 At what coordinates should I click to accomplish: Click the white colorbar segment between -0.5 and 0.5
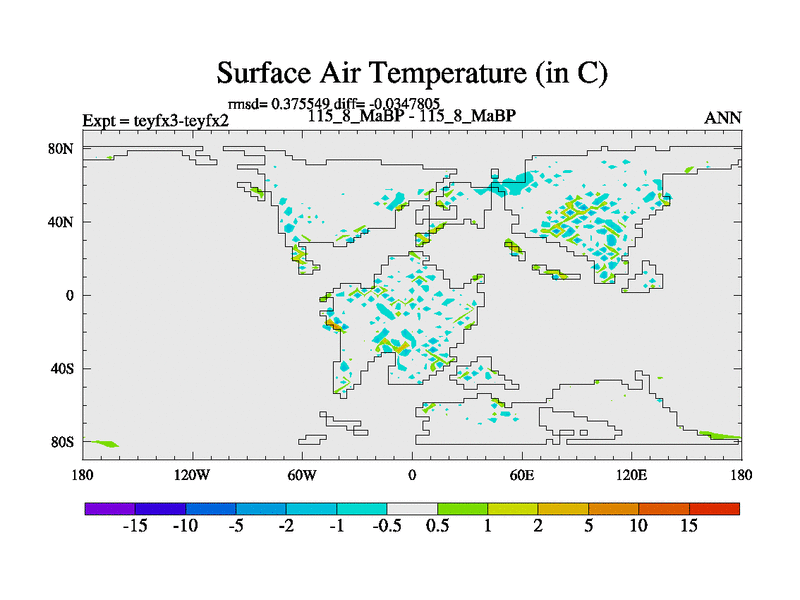pyautogui.click(x=412, y=508)
